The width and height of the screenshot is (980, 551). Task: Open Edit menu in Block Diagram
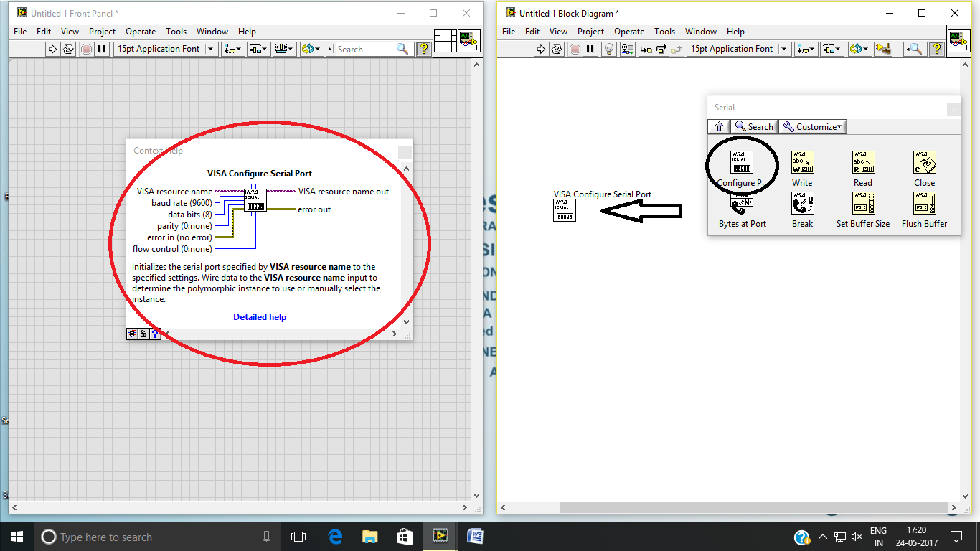532,32
